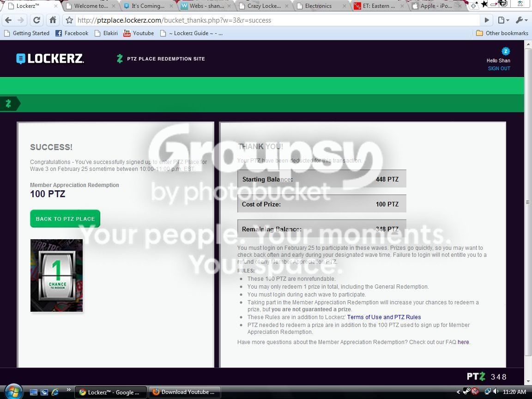
Task: Expand the quick launch chevron
Action: point(68,390)
